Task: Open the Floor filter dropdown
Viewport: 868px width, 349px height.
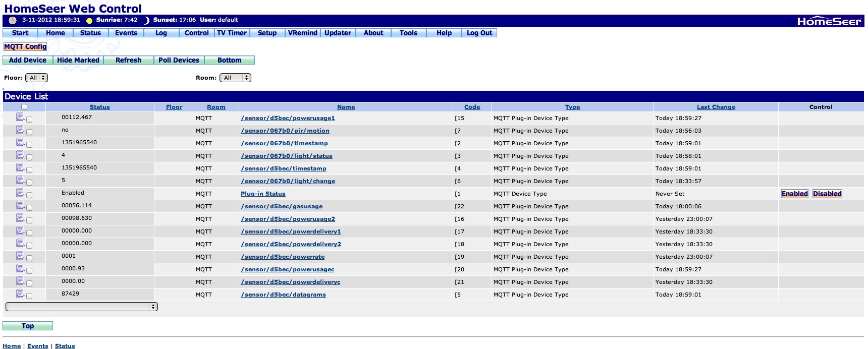Action: [36, 78]
